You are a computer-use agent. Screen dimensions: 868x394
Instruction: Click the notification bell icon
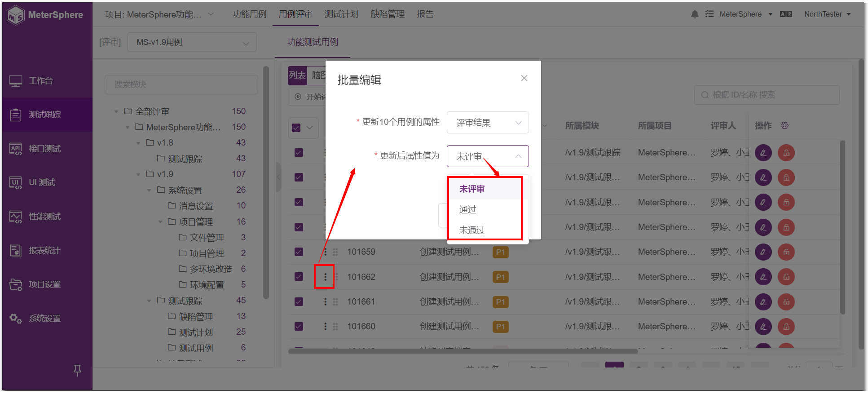pyautogui.click(x=695, y=14)
